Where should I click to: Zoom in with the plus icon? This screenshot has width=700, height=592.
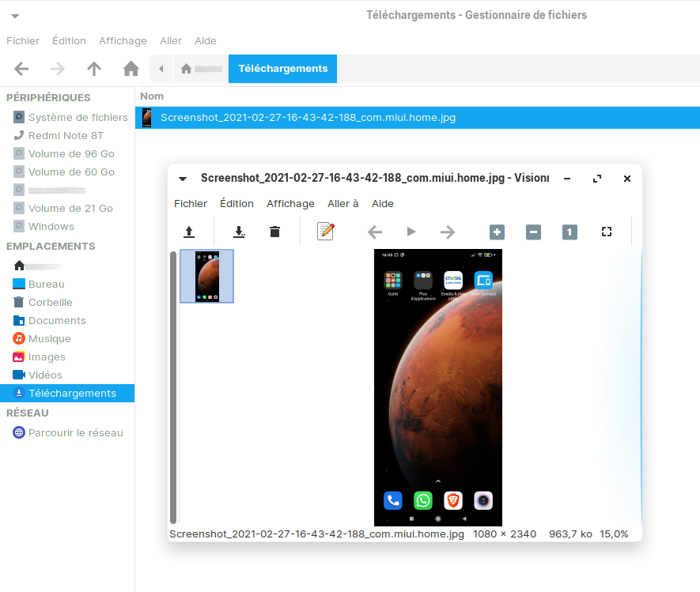click(x=497, y=232)
